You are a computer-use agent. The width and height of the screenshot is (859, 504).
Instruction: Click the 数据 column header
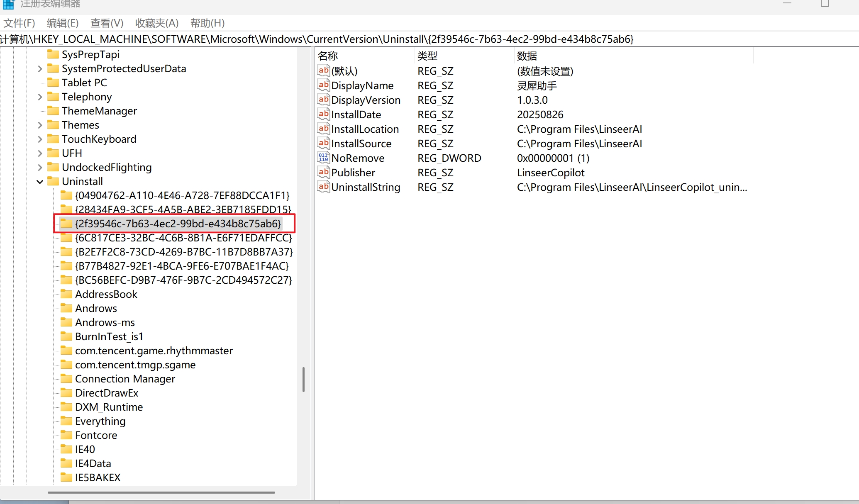[527, 56]
